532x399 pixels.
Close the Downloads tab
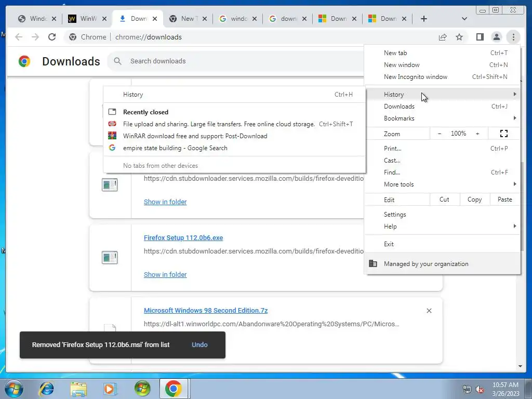(155, 19)
